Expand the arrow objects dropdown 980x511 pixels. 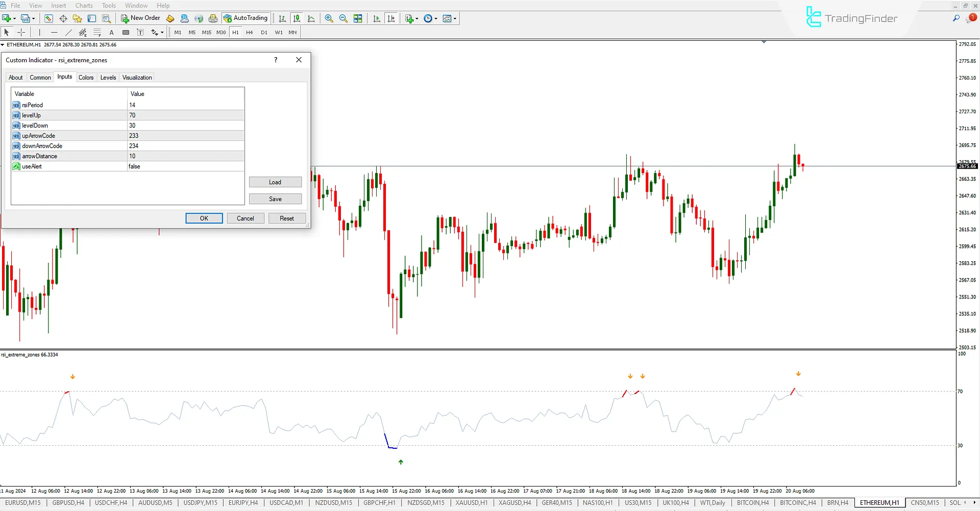tap(162, 32)
